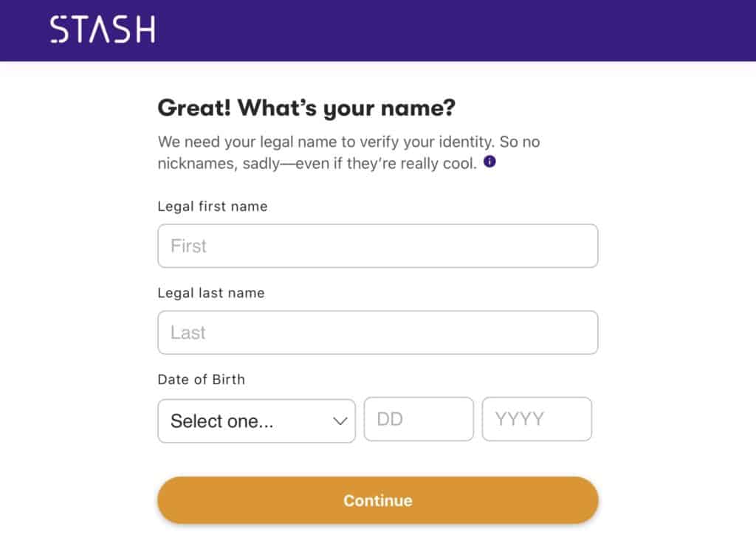Open the 'Select one...' month dropdown
The height and width of the screenshot is (543, 756).
click(x=256, y=421)
